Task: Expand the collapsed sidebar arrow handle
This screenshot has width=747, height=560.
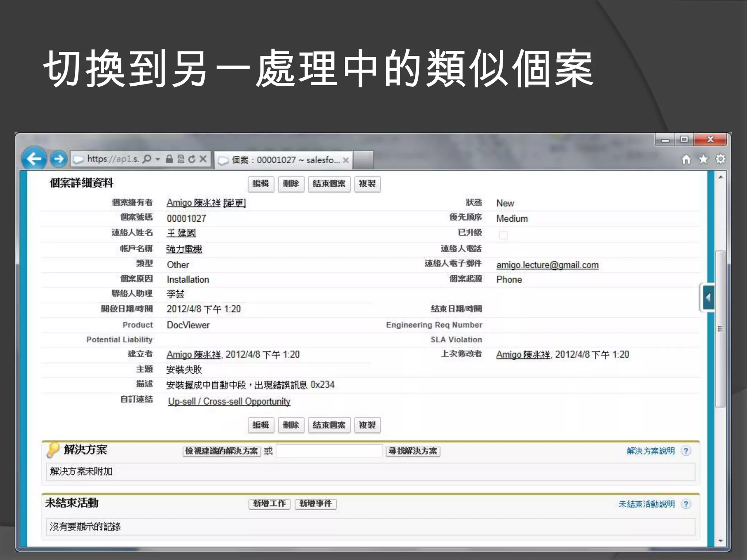Action: click(708, 297)
